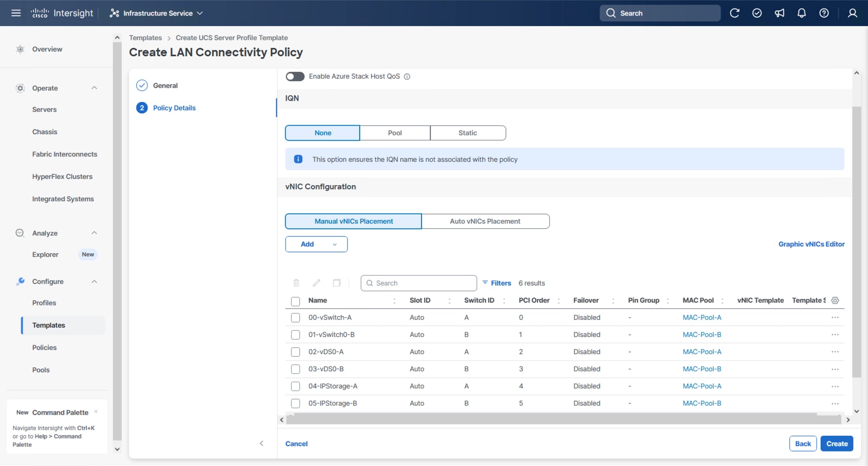Click the row actions ellipsis for 00-vSwitch-A
This screenshot has width=868, height=466.
835,318
